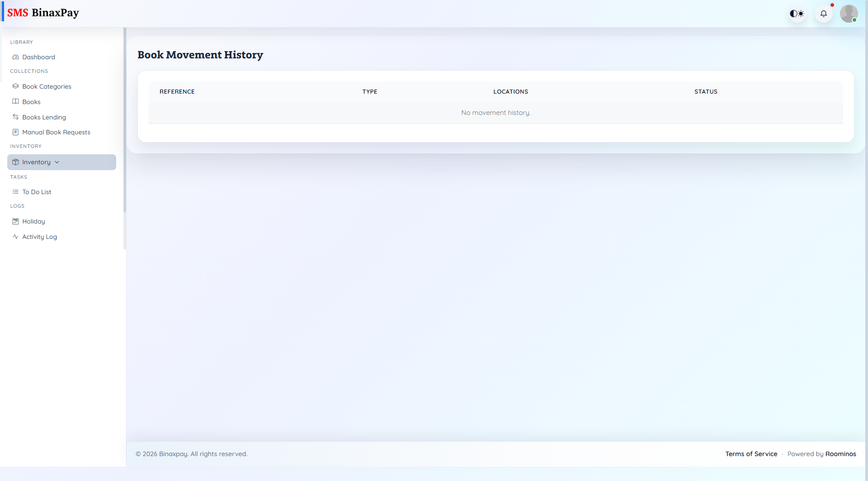Select the Books Lending icon
Screen dimensions: 868x481
[15, 117]
